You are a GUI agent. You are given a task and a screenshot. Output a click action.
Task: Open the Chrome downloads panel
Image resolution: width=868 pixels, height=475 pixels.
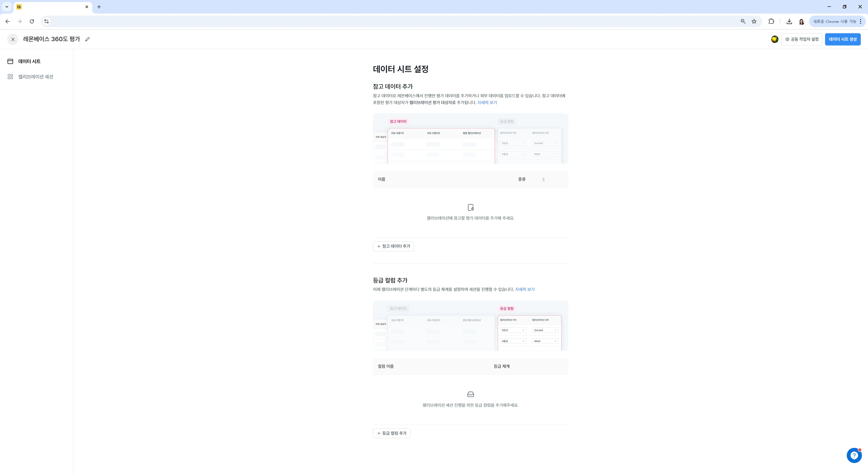[x=789, y=21]
